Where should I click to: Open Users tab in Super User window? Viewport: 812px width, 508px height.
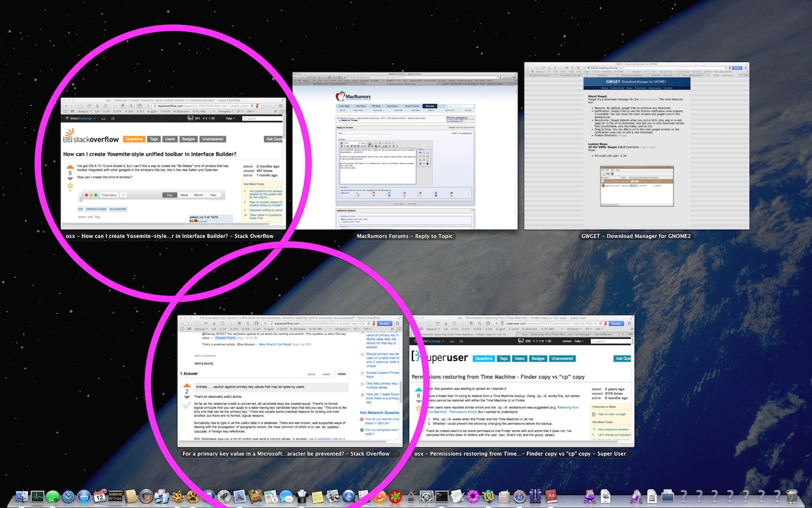click(x=519, y=358)
